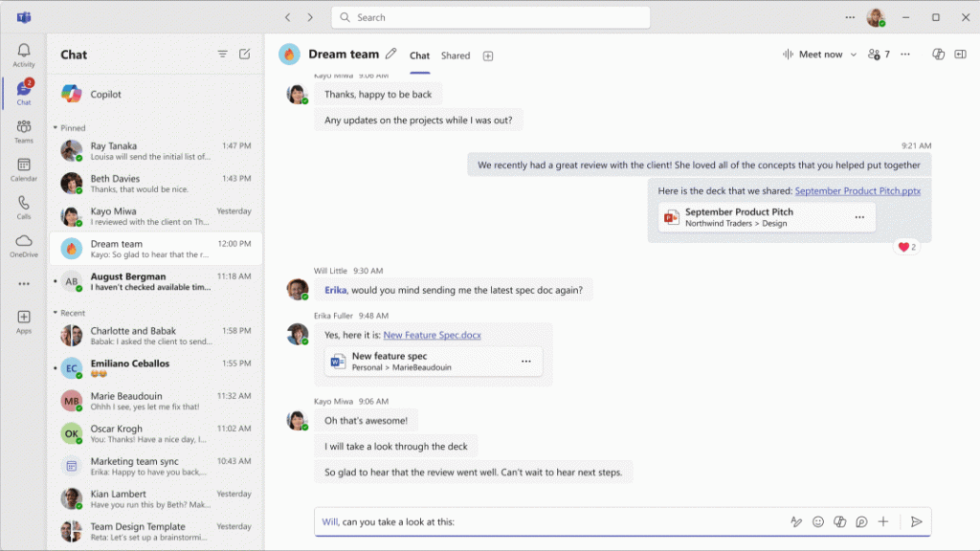Open the Activity feed
980x551 pixels.
24,55
